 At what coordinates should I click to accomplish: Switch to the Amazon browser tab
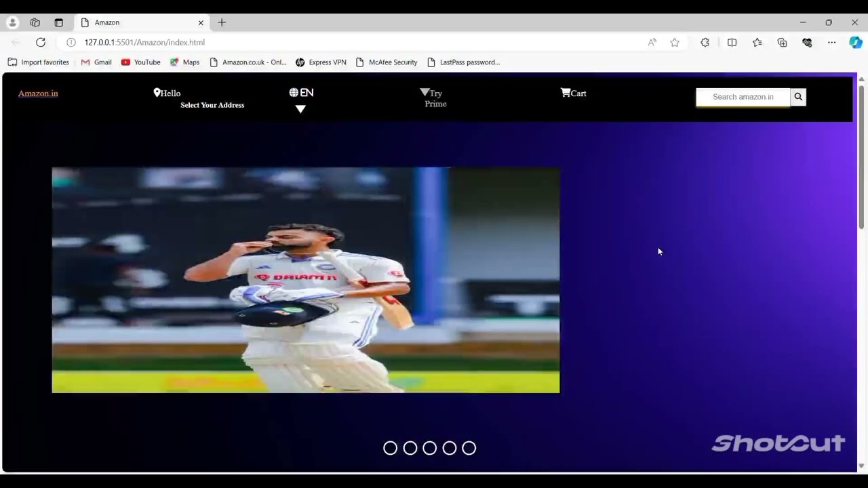pos(142,22)
